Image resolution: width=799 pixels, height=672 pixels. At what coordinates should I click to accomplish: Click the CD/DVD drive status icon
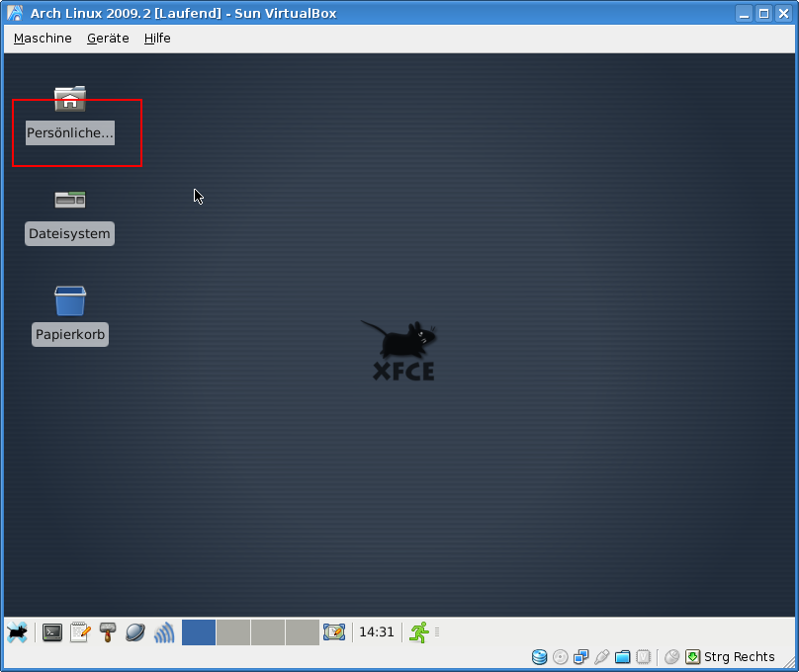pos(560,657)
